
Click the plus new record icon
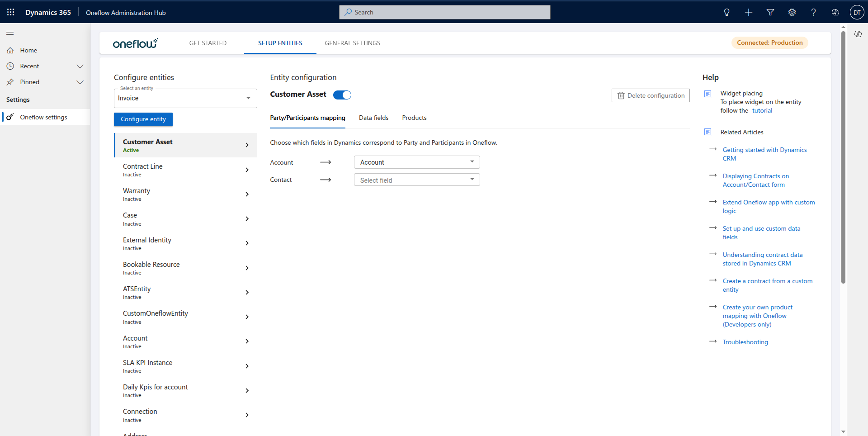pyautogui.click(x=749, y=12)
